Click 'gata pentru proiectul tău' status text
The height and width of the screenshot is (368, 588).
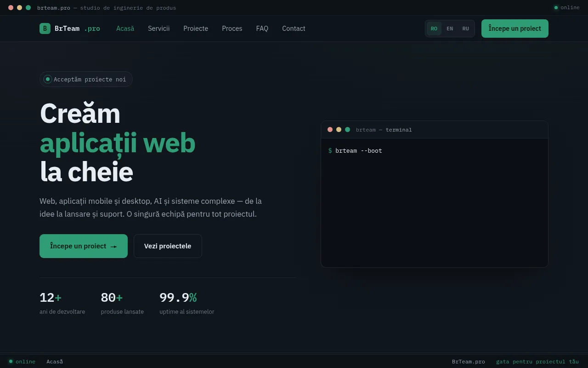pos(537,362)
